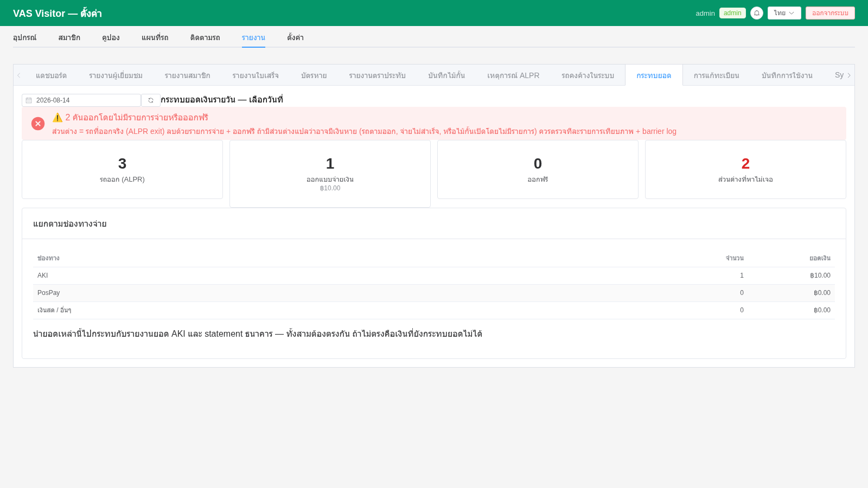Select the รายงาน menu item
Viewport: 868px width, 488px height.
[253, 37]
